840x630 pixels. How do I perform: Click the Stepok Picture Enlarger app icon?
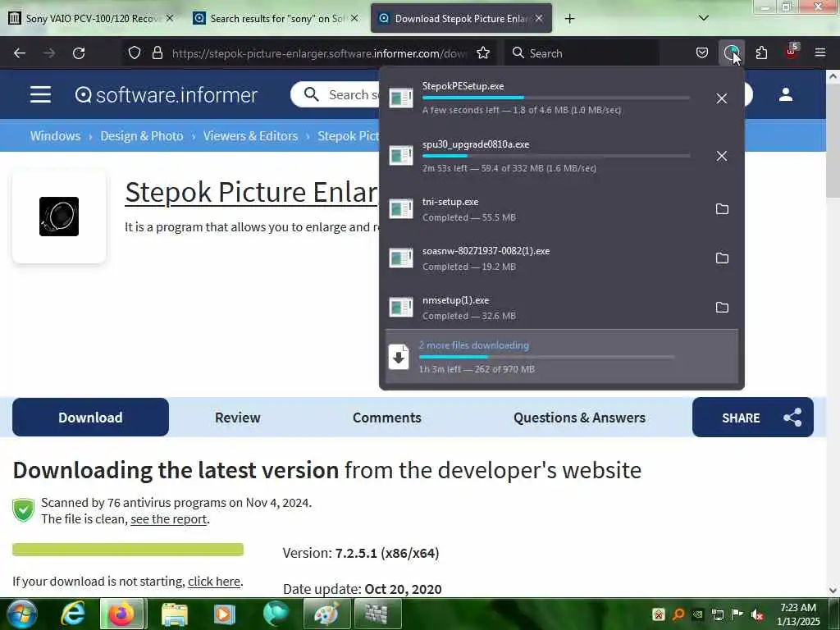click(x=59, y=217)
